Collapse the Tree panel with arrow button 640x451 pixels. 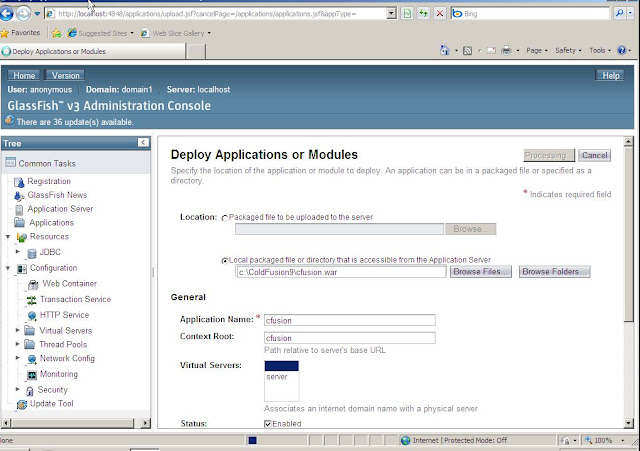(x=143, y=142)
